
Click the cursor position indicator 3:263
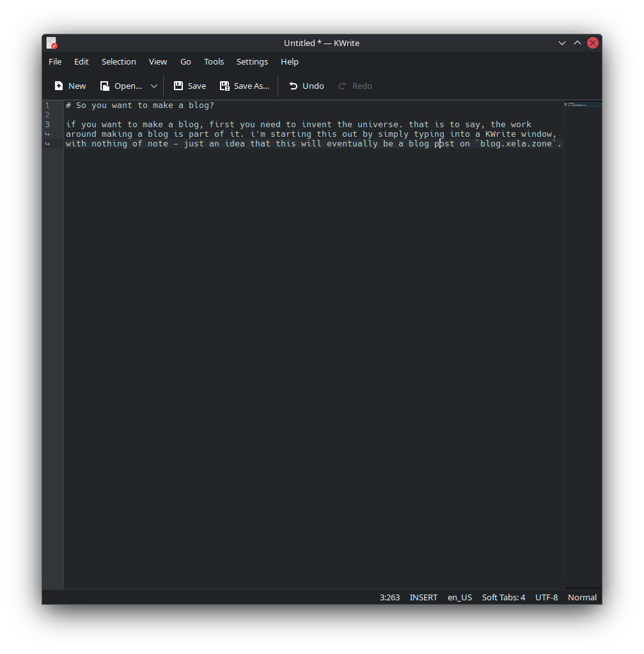coord(389,597)
